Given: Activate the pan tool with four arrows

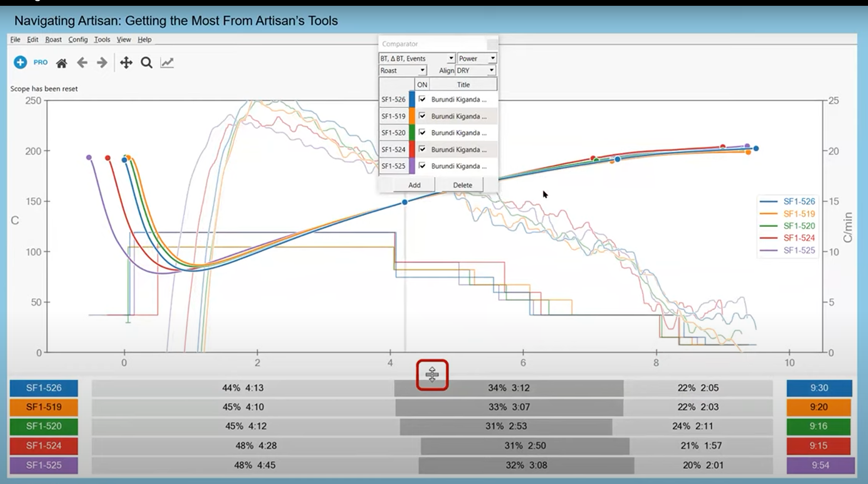Looking at the screenshot, I should click(126, 62).
